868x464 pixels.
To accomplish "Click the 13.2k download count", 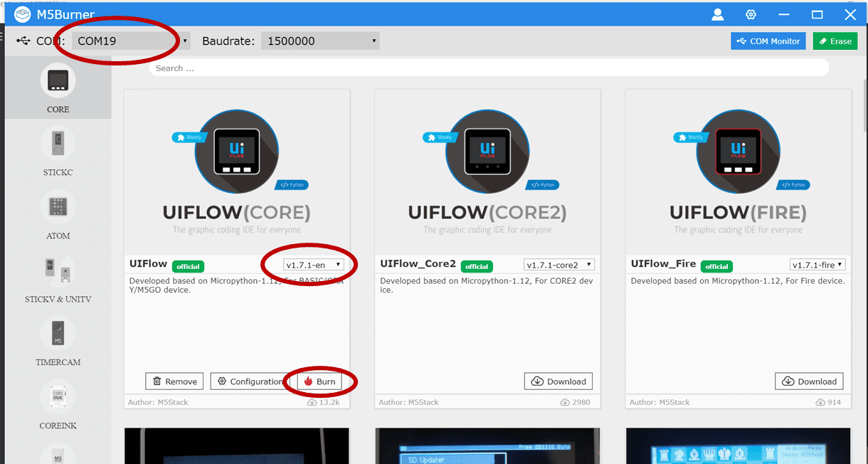I will point(325,402).
